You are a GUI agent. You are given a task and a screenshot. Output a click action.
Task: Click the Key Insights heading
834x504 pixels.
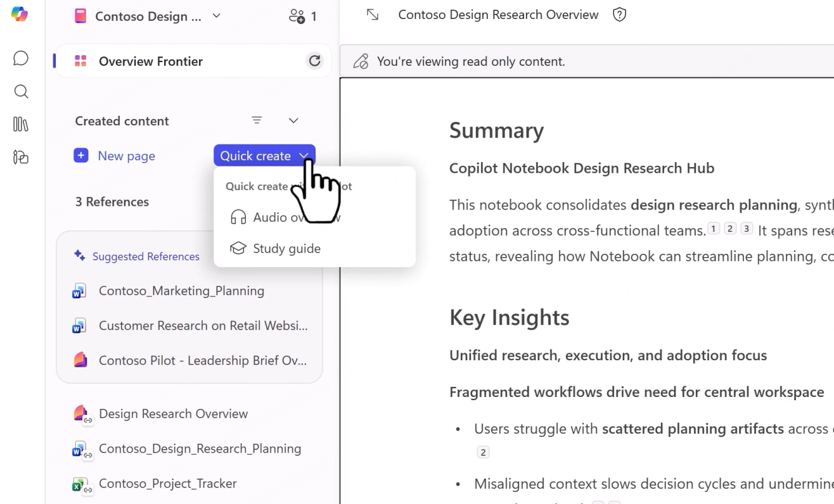pos(510,317)
